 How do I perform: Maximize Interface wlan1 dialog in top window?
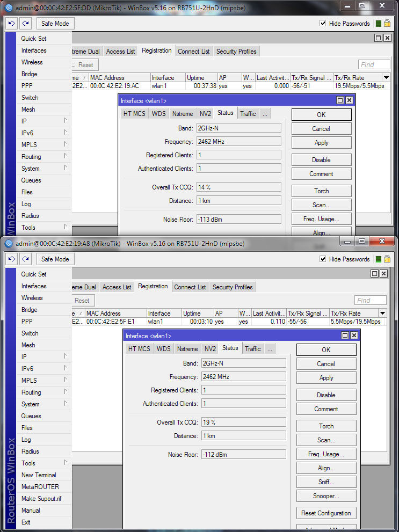[340, 100]
